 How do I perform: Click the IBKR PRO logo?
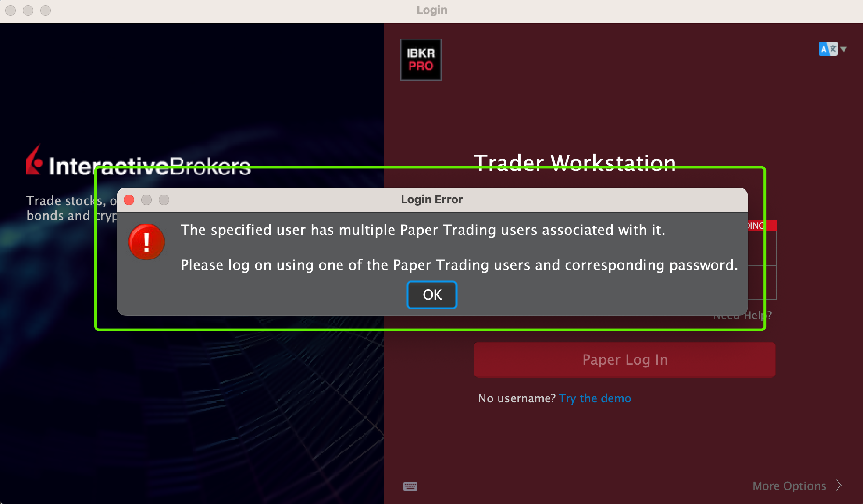(421, 60)
